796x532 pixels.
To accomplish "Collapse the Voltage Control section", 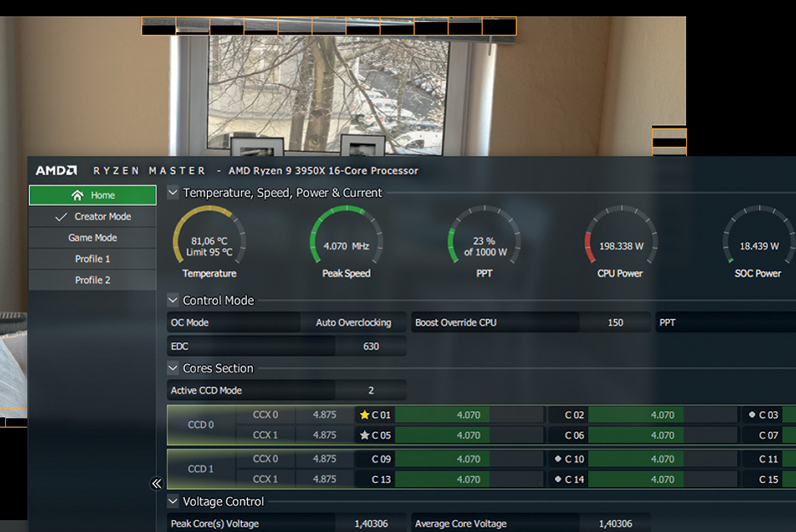I will (173, 501).
